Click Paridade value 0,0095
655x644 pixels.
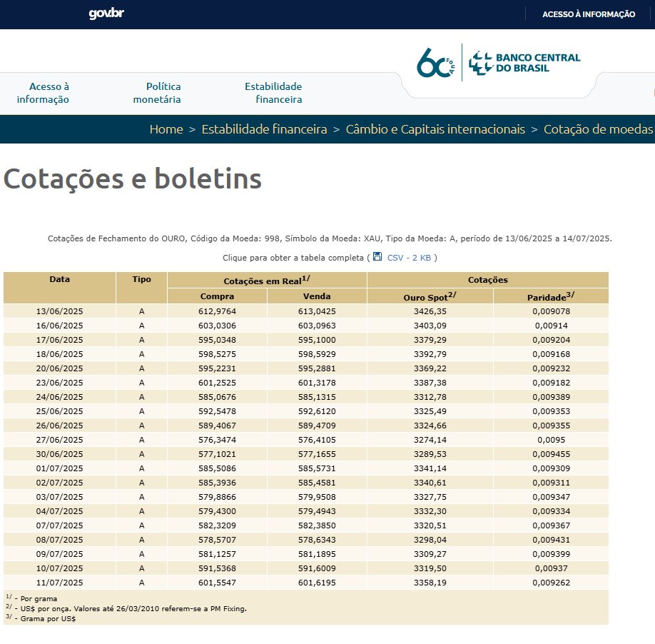551,440
